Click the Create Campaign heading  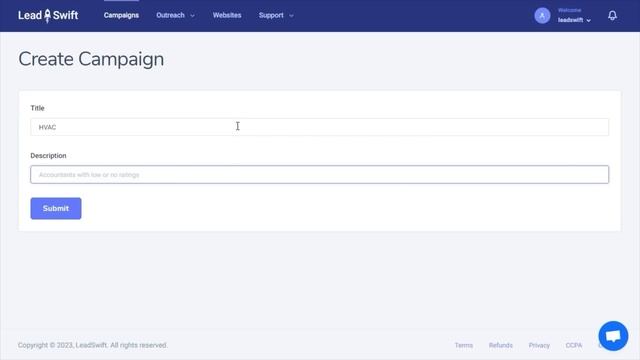91,59
